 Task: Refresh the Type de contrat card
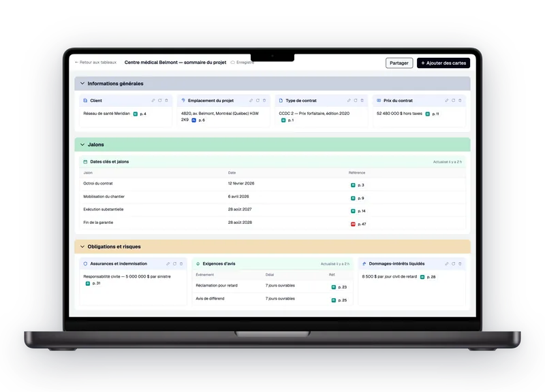coord(355,100)
